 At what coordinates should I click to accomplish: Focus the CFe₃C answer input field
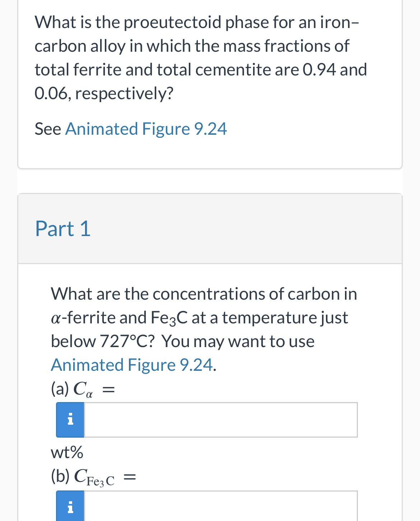click(221, 507)
